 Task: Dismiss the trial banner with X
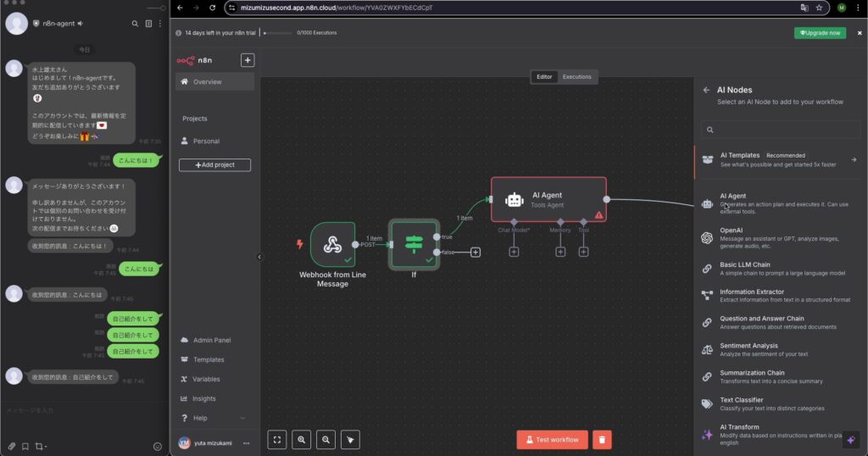coord(860,33)
